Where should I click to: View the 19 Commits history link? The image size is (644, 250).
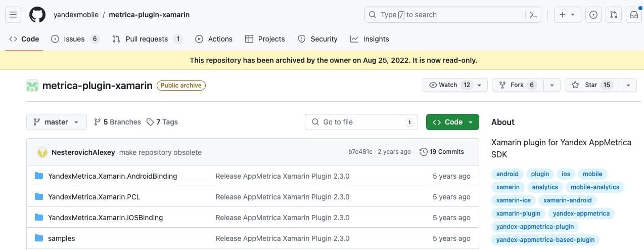pos(442,152)
